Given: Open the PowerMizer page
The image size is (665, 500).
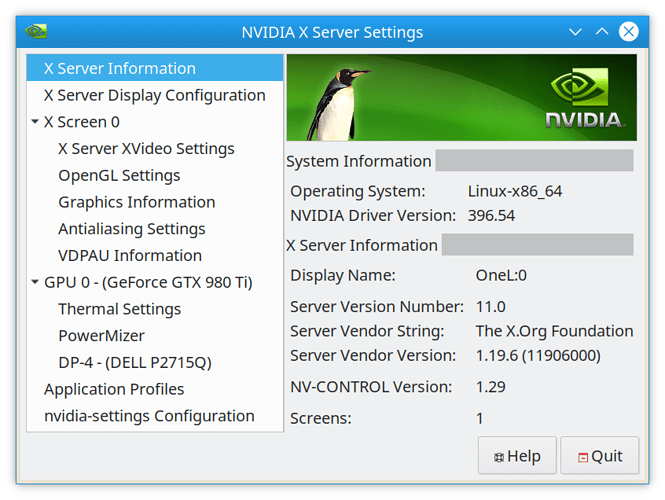Looking at the screenshot, I should coord(101,335).
